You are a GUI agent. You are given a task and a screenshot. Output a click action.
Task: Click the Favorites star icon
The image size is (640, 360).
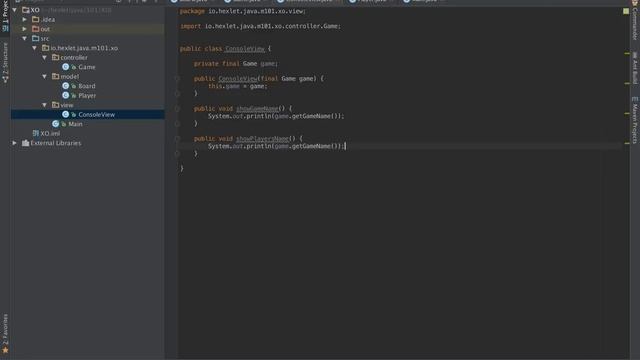coord(5,350)
